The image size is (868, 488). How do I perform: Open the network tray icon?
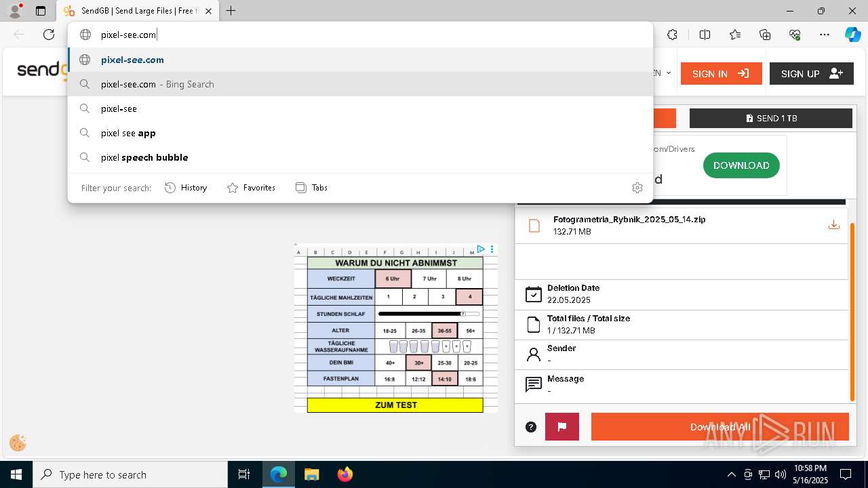(764, 474)
